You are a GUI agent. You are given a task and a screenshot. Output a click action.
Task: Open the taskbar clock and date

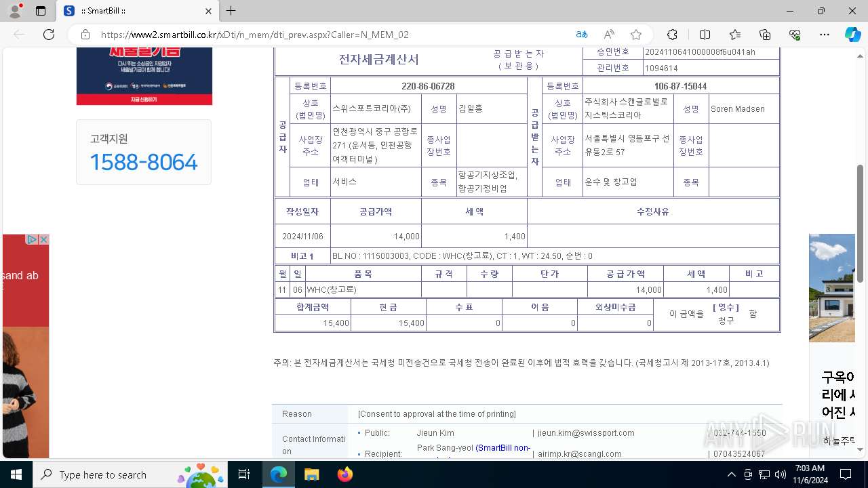810,474
